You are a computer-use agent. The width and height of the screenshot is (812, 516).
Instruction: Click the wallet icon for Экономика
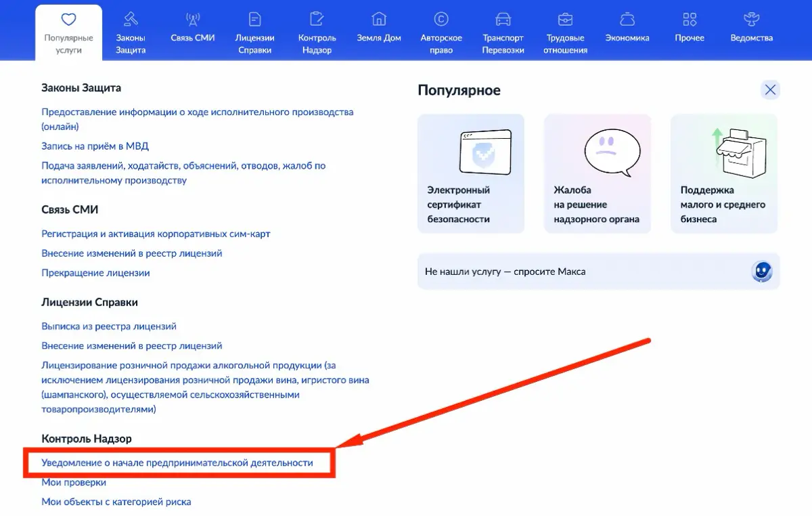[627, 19]
